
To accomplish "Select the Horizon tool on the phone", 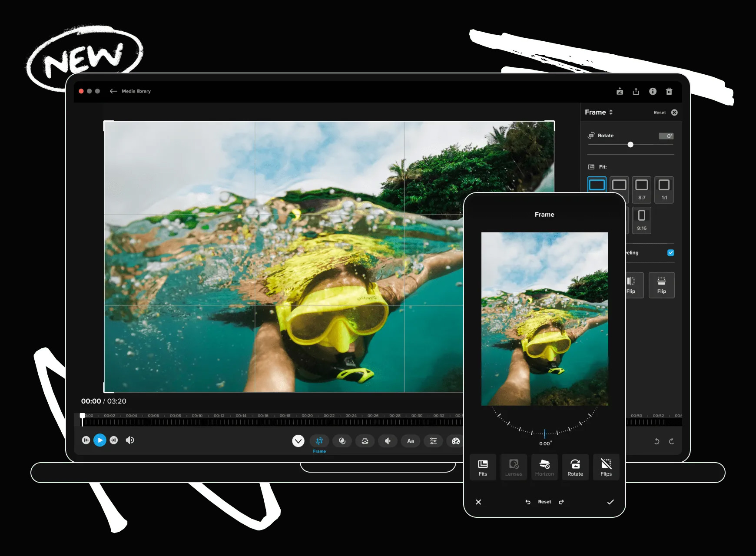I will (544, 467).
